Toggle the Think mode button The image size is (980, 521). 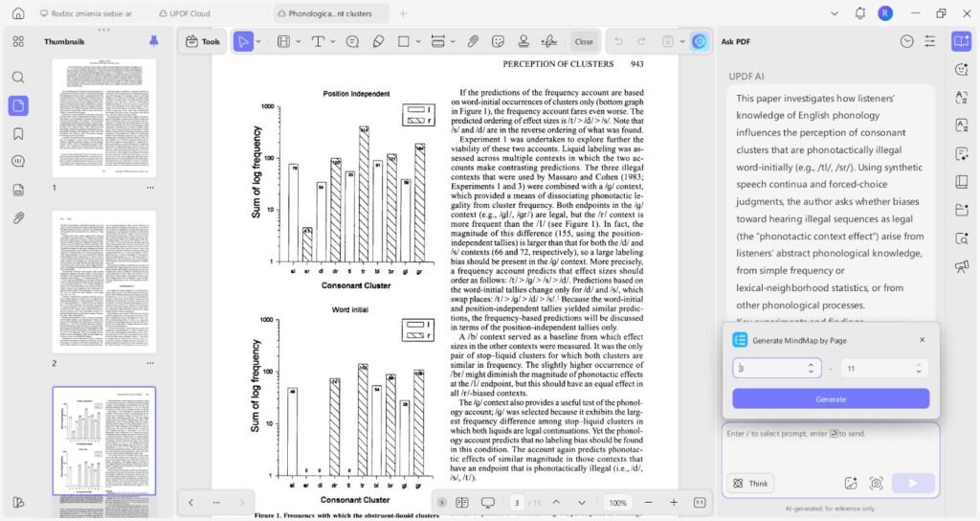pyautogui.click(x=750, y=484)
